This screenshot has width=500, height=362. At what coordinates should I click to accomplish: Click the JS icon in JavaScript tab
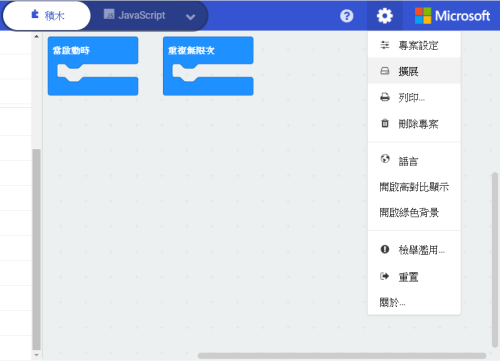(109, 14)
